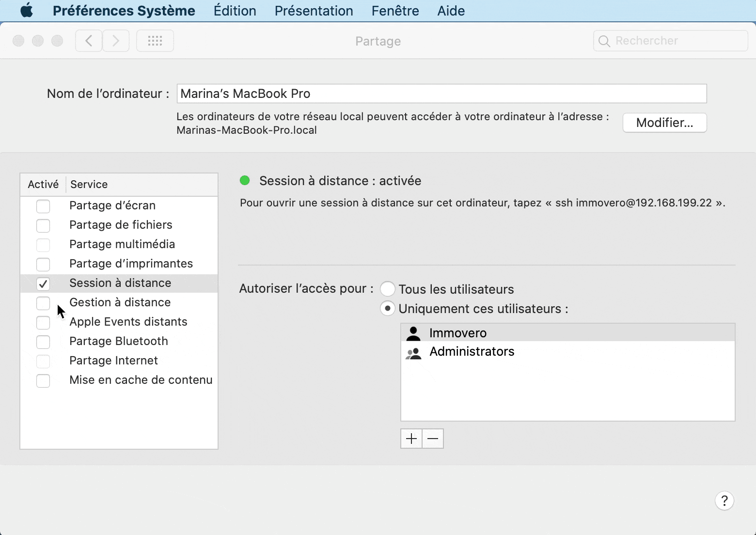Image resolution: width=756 pixels, height=535 pixels.
Task: Click the Modifier... button
Action: pyautogui.click(x=665, y=123)
